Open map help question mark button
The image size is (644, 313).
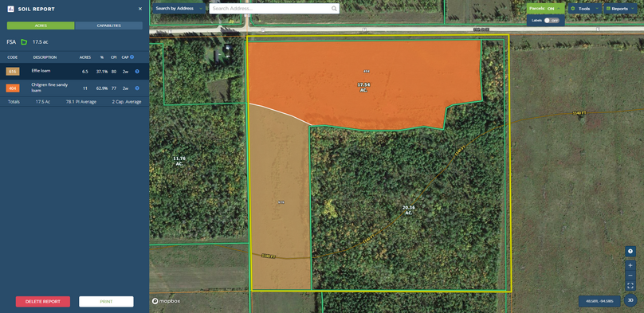point(630,251)
